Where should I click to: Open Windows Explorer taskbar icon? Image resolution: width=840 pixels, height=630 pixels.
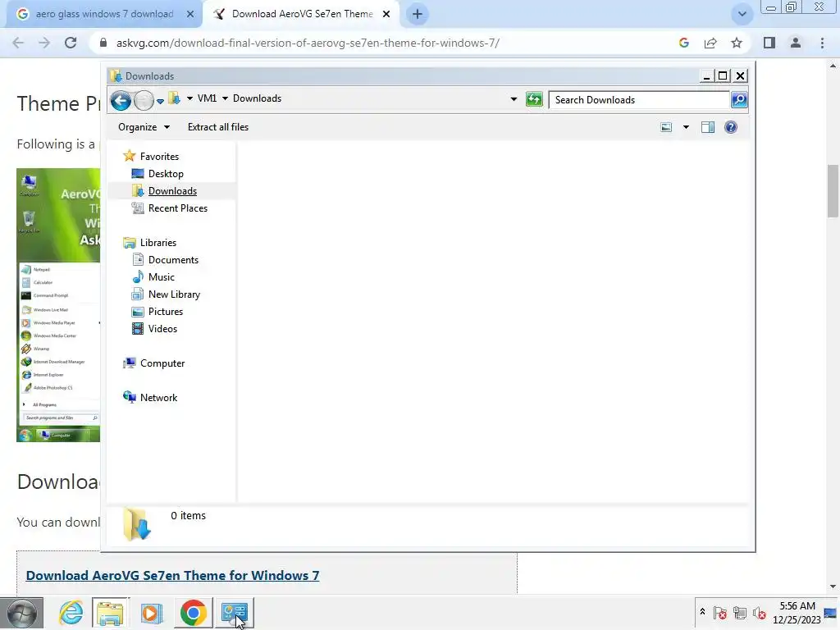pos(110,614)
